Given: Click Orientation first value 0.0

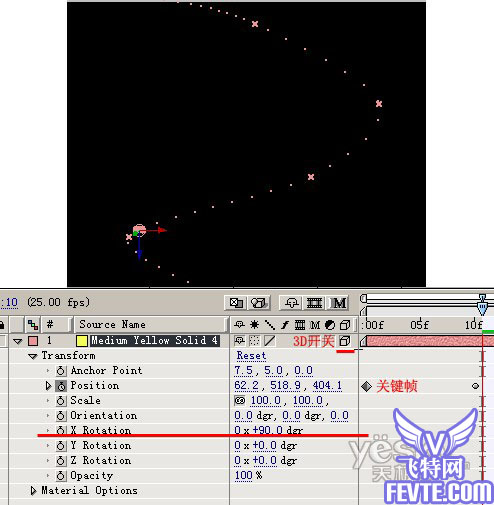Looking at the screenshot, I should click(243, 416).
